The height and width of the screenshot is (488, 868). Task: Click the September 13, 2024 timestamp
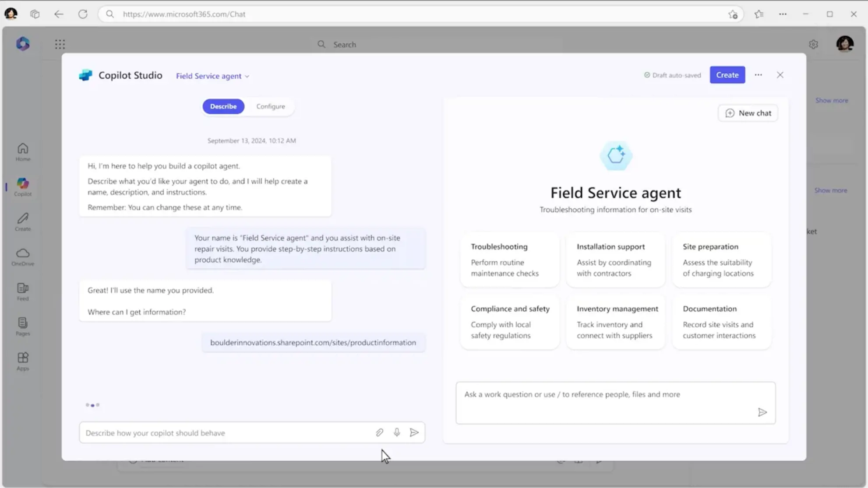click(251, 140)
